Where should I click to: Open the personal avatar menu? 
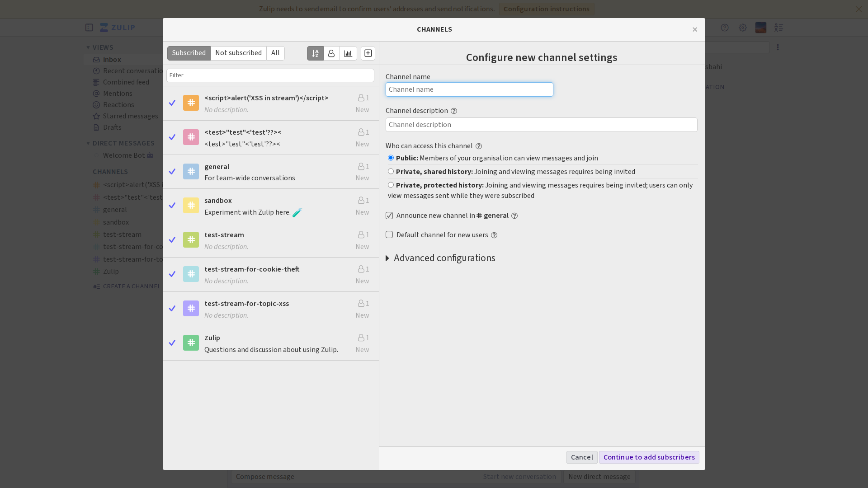pyautogui.click(x=761, y=28)
